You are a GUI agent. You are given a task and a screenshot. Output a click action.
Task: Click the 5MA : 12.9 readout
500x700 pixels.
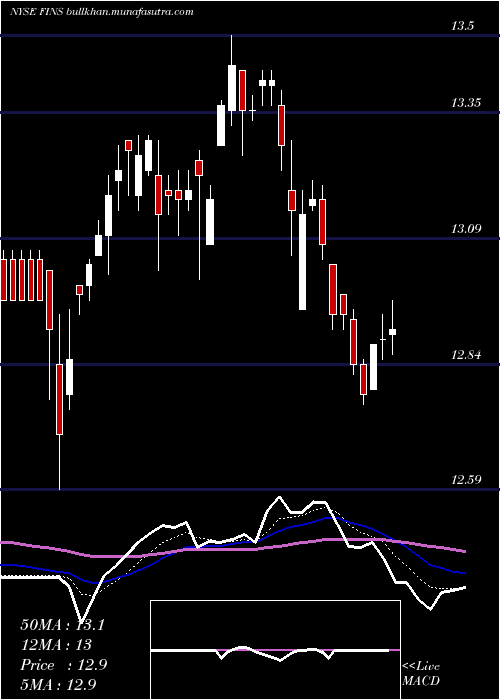[58, 684]
